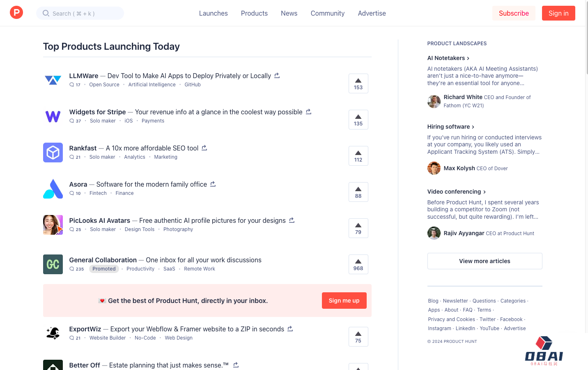The image size is (588, 370).
Task: Click the share icon next to ExportWiz
Action: tap(290, 328)
